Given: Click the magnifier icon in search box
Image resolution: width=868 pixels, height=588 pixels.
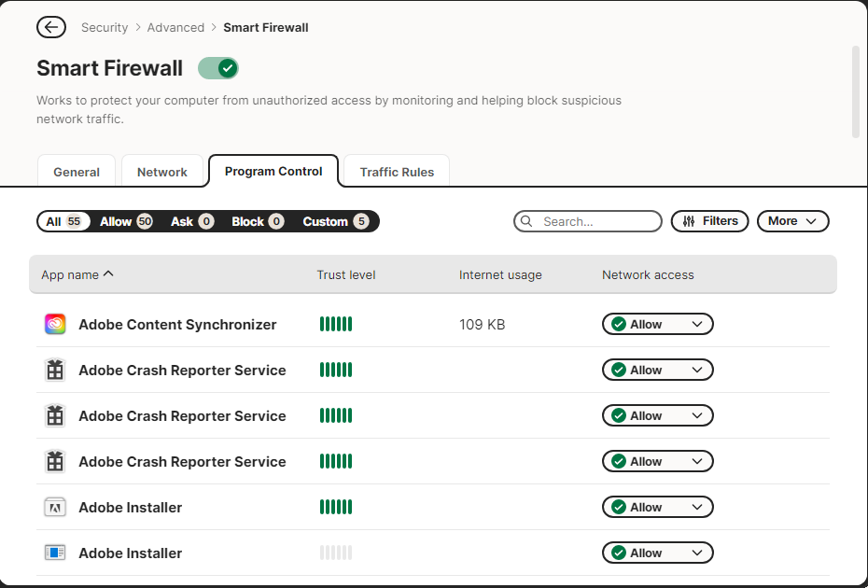Looking at the screenshot, I should [x=527, y=222].
